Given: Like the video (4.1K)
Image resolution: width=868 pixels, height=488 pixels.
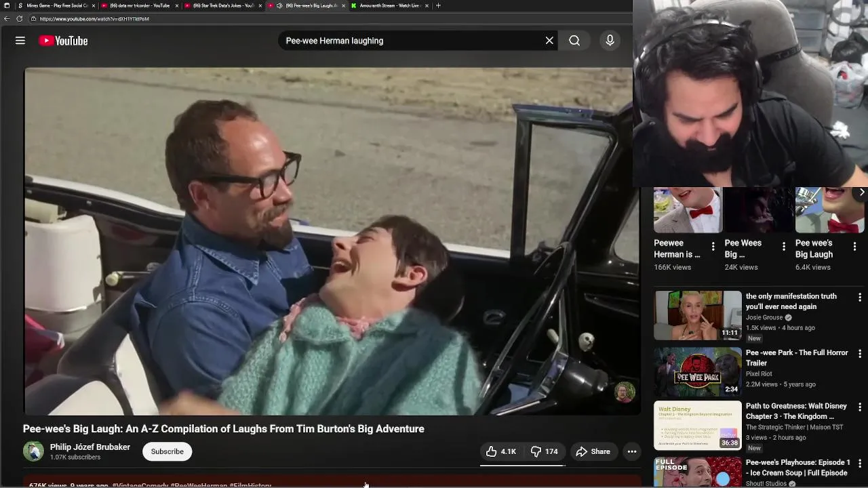Looking at the screenshot, I should [x=501, y=451].
